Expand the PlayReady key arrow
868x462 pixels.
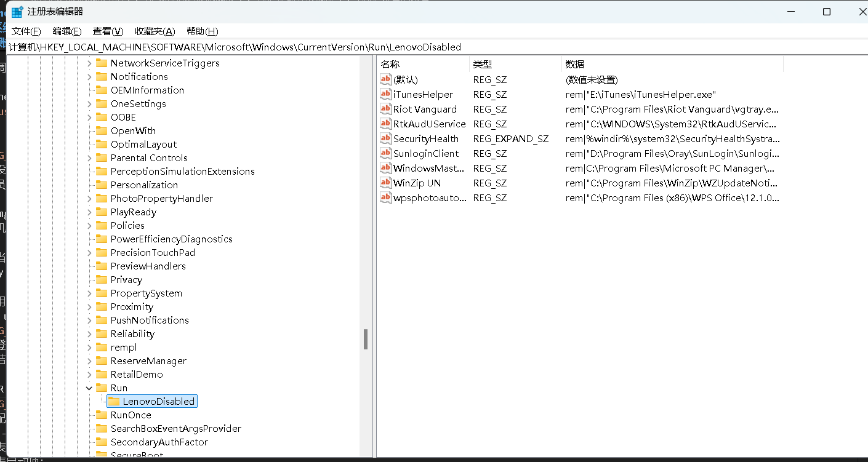(x=89, y=212)
